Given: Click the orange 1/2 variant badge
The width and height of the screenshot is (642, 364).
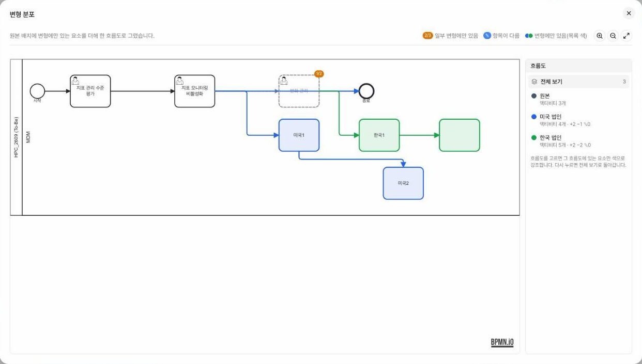Looking at the screenshot, I should pos(319,74).
